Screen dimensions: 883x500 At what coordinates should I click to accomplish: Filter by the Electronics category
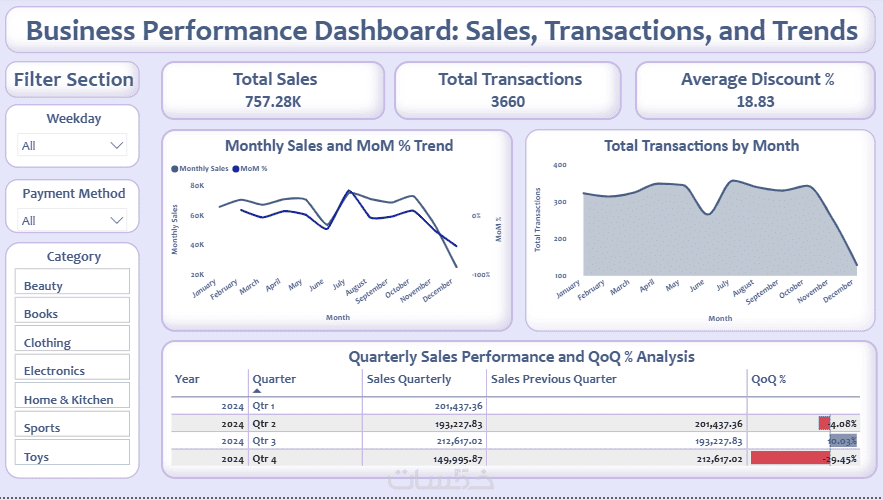72,367
